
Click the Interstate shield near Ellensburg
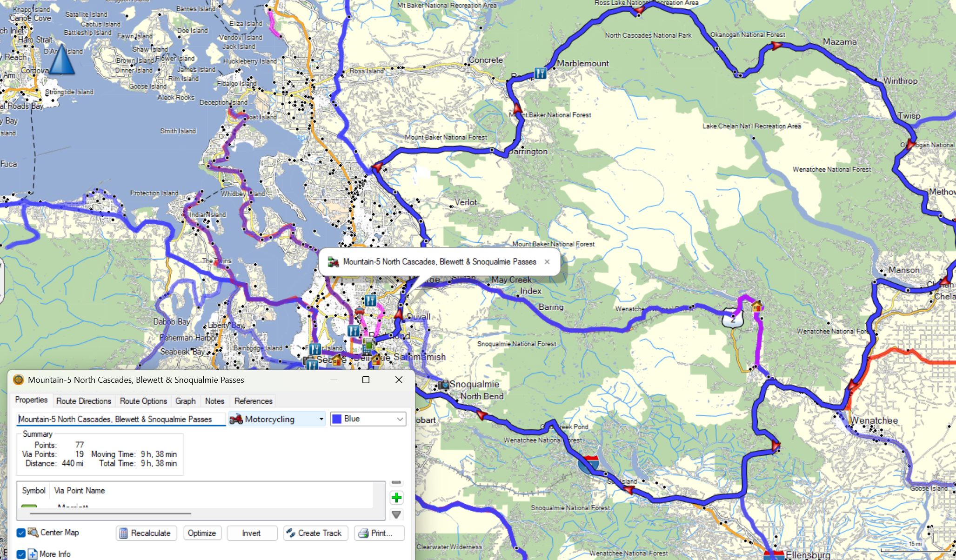(x=773, y=554)
